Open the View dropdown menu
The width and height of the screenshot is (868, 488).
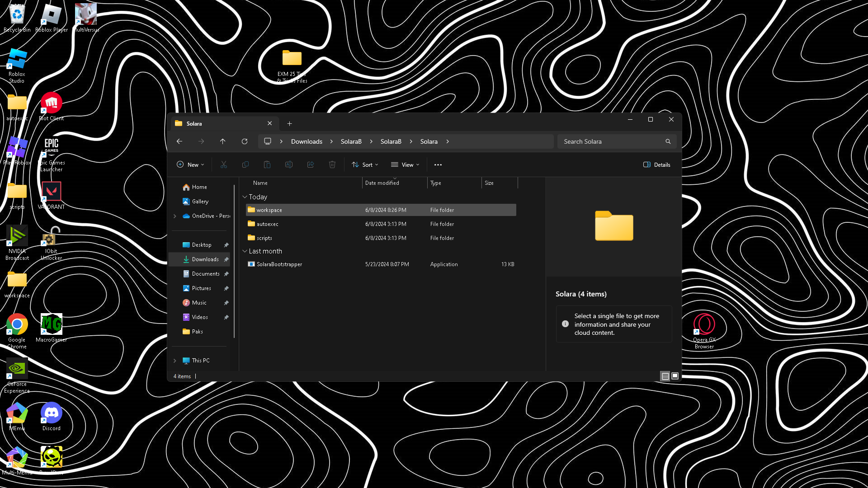405,165
